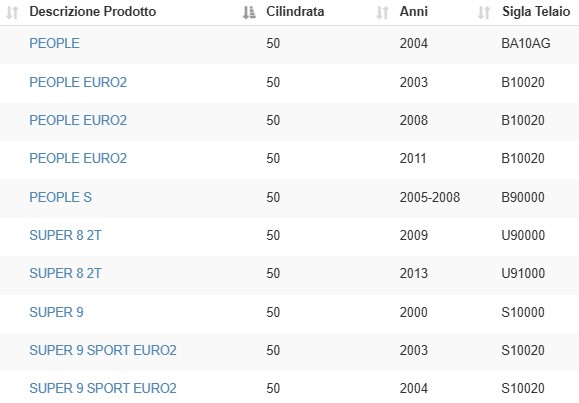Sort by Descrizione Prodotto using its sort arrows
Viewport: 579px width, 403px height.
(13, 13)
